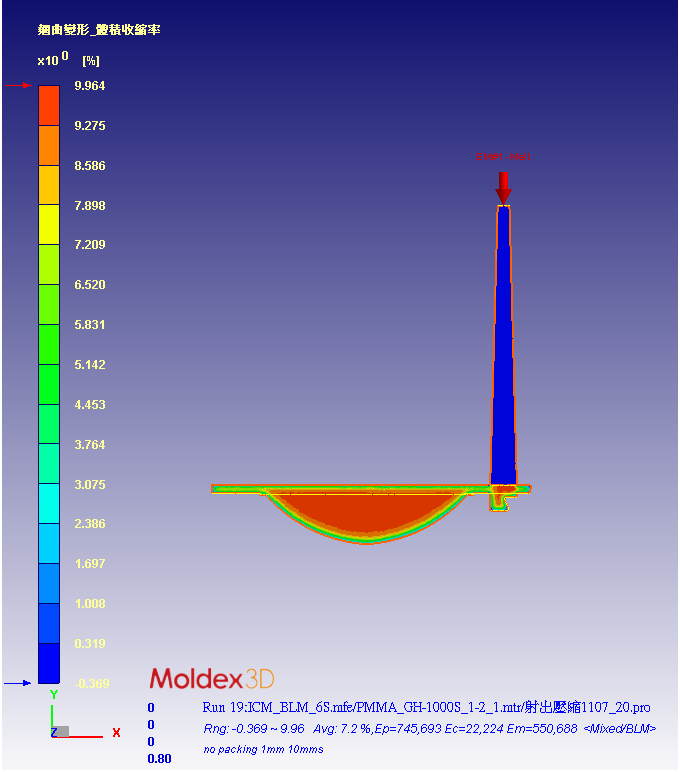Click the Avg: 7.2 % statistic

[342, 729]
